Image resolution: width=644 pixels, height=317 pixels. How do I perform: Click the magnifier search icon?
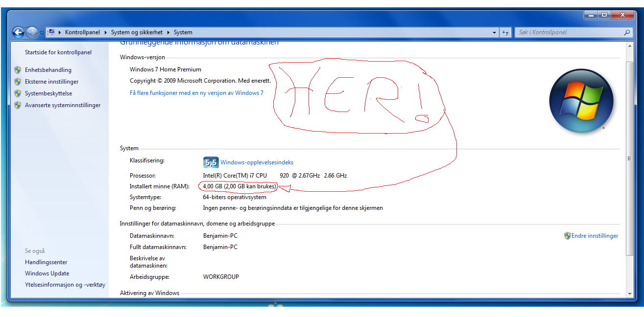point(627,32)
